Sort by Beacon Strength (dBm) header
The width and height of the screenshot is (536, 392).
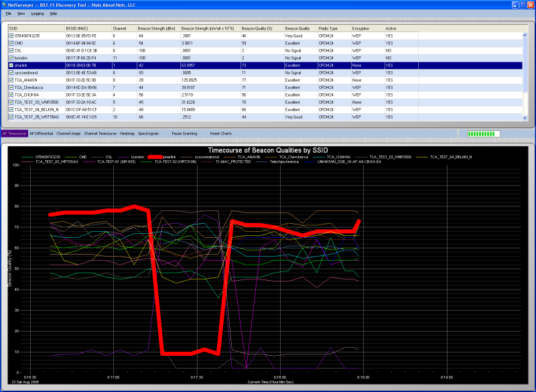pos(158,28)
